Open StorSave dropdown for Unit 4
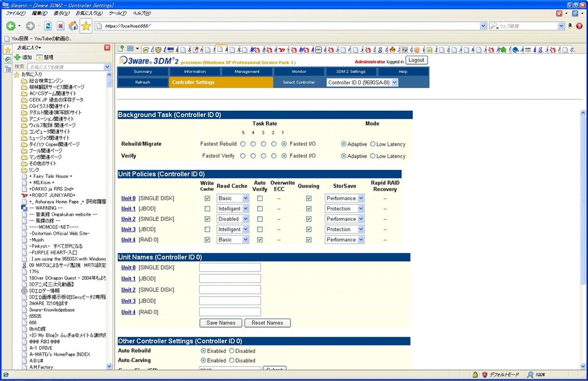Image resolution: width=588 pixels, height=381 pixels. (x=345, y=240)
